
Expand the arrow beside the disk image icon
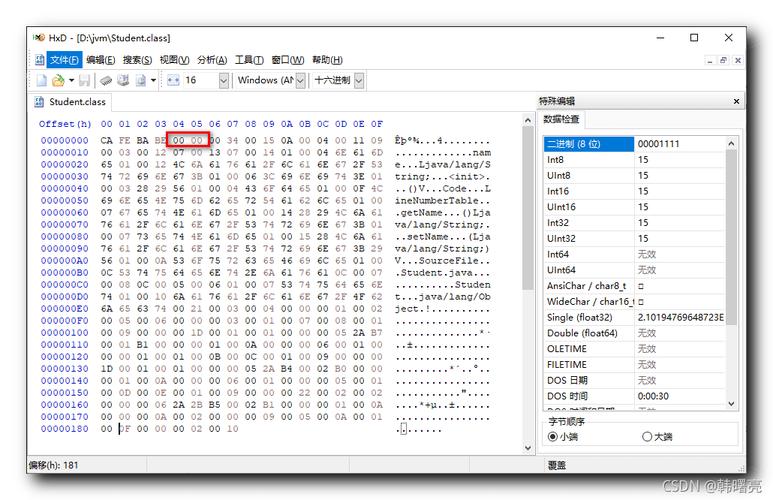tap(153, 80)
